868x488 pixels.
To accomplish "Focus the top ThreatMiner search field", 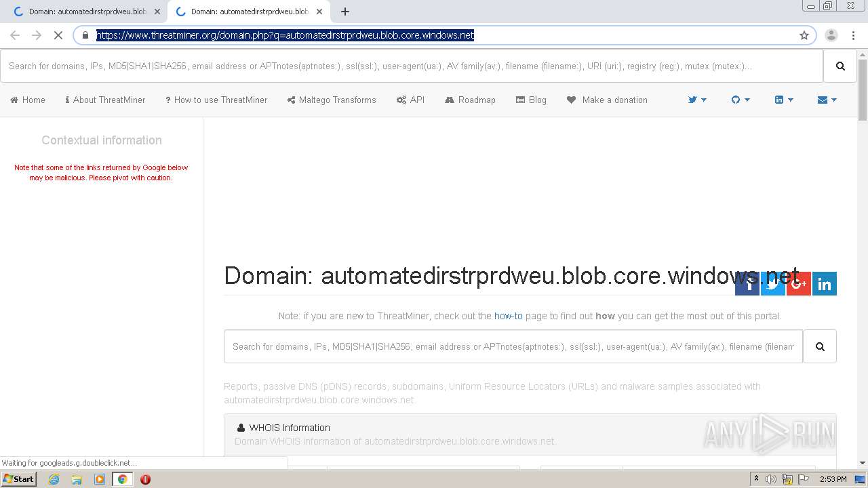I will click(412, 66).
